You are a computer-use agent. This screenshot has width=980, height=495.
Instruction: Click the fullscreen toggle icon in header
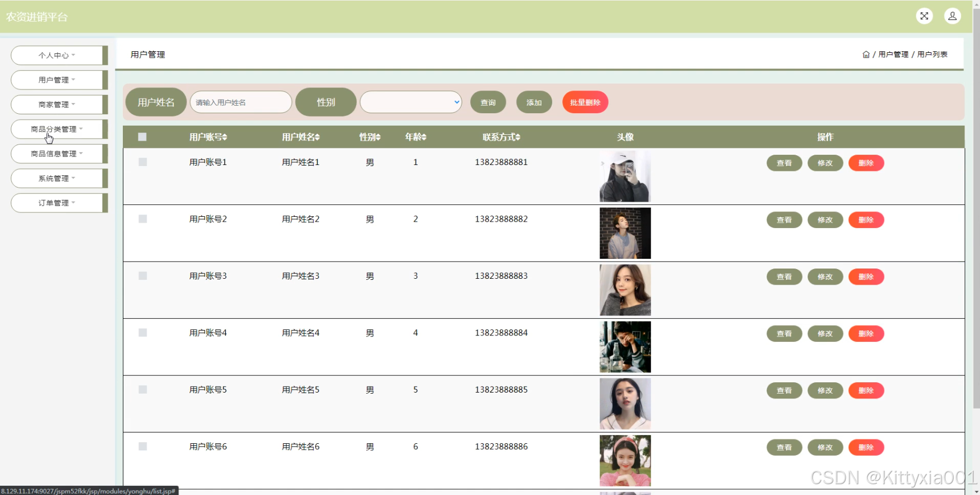click(924, 16)
